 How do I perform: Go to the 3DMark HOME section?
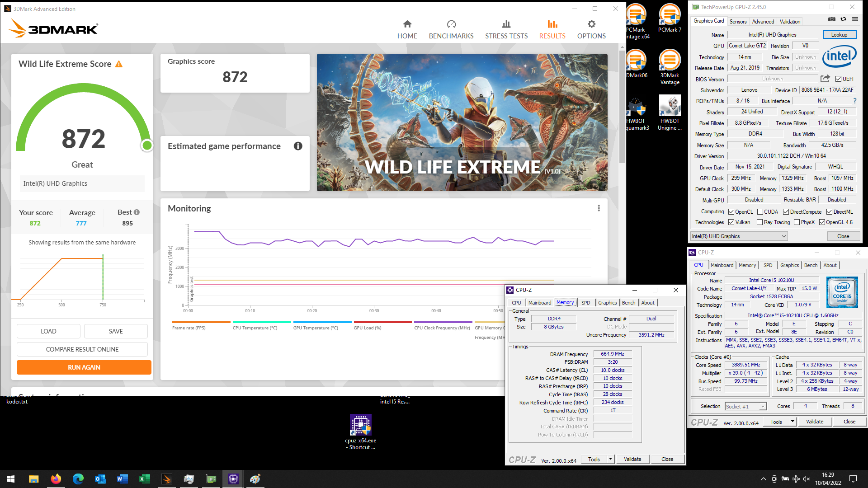[407, 30]
